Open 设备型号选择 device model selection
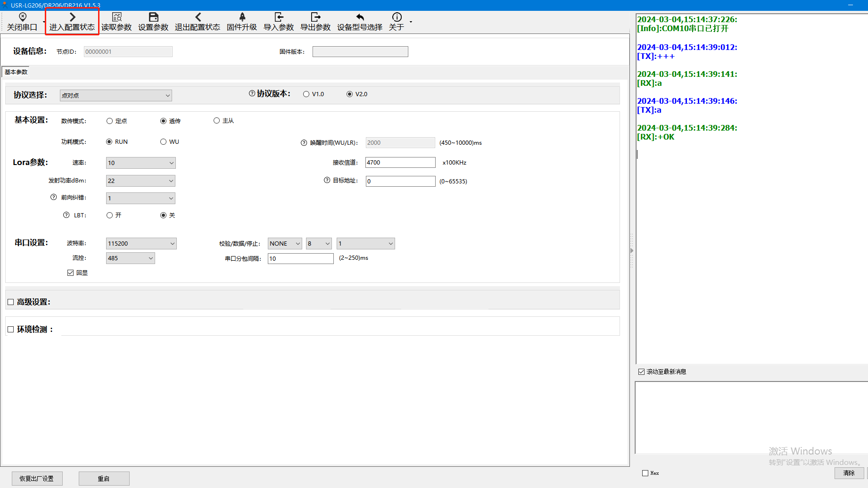868x488 pixels. [x=360, y=22]
